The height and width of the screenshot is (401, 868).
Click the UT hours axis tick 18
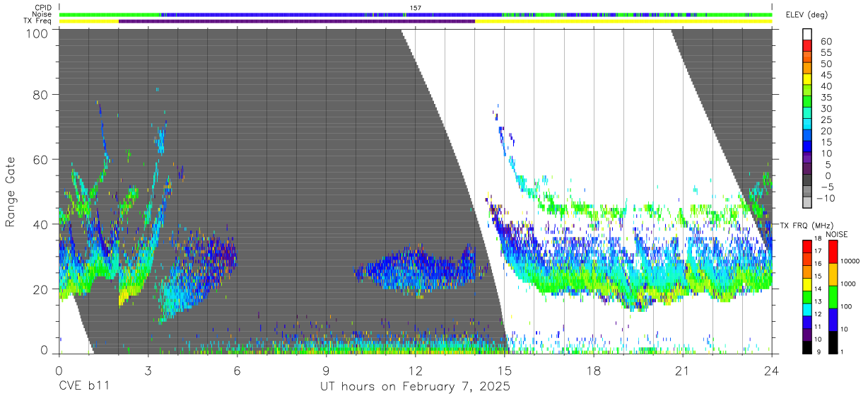click(x=594, y=370)
